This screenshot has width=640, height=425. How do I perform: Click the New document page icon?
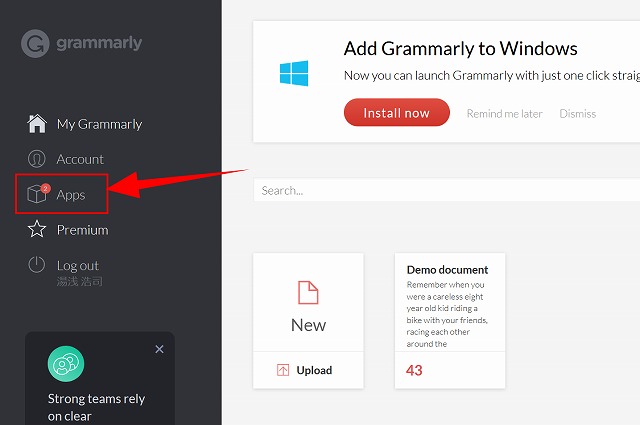click(308, 292)
